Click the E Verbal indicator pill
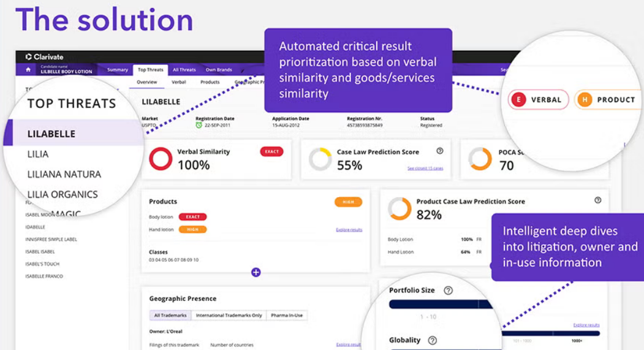 click(539, 99)
